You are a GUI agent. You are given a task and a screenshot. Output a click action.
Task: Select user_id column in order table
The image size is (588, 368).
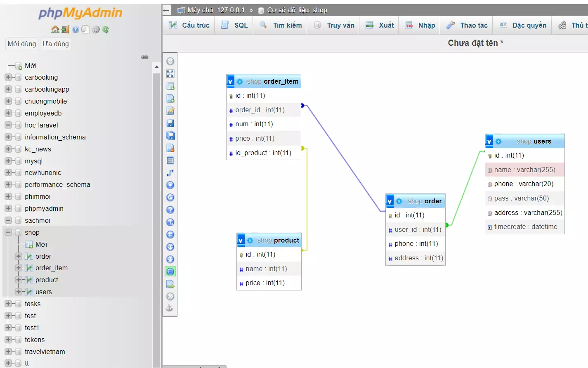pos(416,229)
